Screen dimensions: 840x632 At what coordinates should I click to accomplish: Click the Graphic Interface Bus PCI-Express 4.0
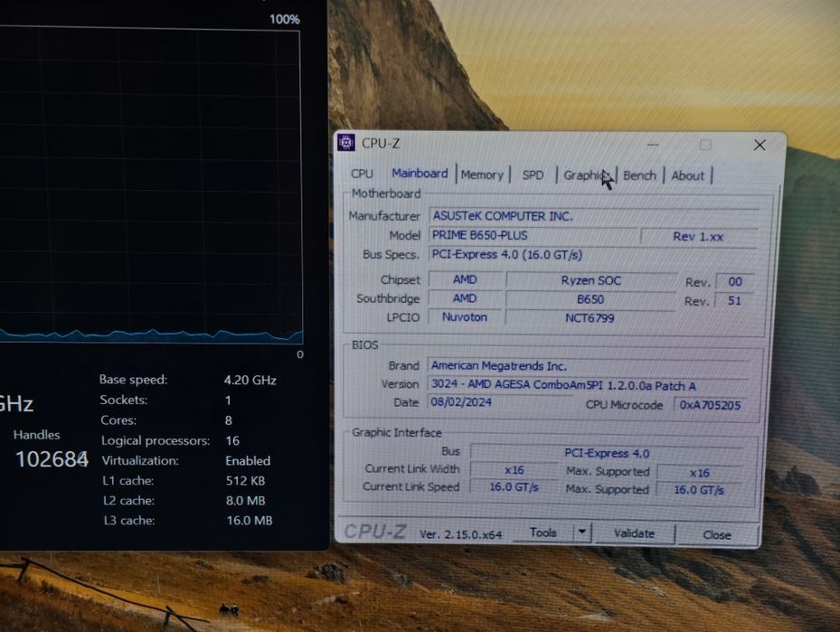tap(607, 453)
